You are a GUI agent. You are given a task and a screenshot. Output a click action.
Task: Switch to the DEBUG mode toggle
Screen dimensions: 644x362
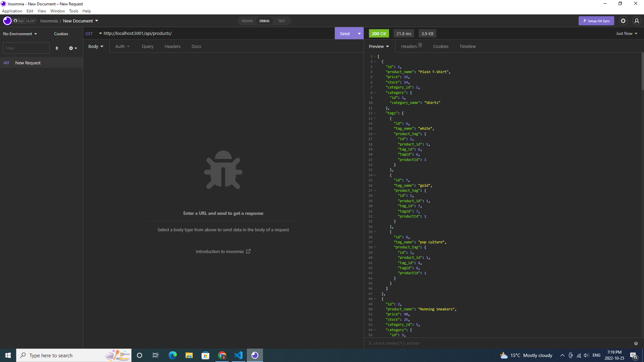(x=264, y=21)
